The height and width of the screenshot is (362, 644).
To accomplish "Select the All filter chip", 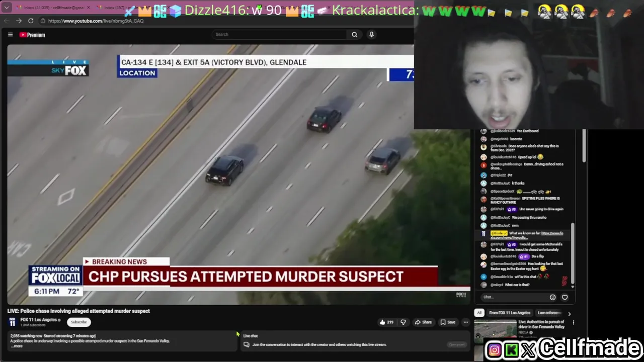I will 479,313.
